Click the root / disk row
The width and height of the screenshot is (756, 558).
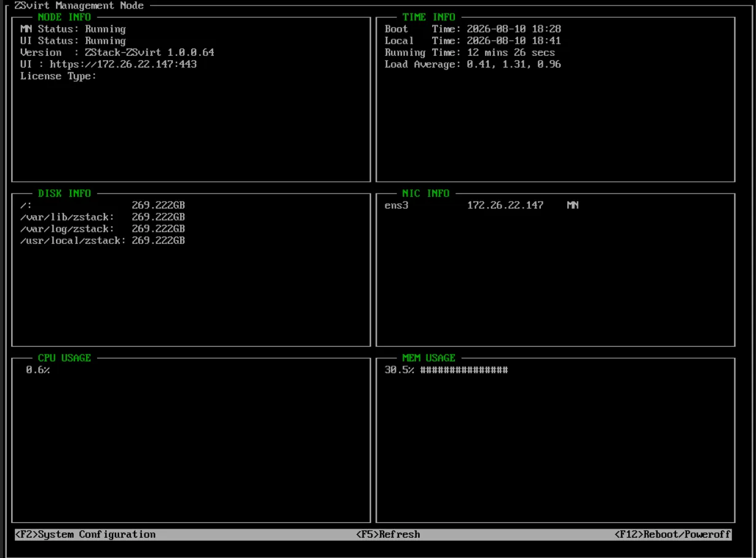point(103,205)
